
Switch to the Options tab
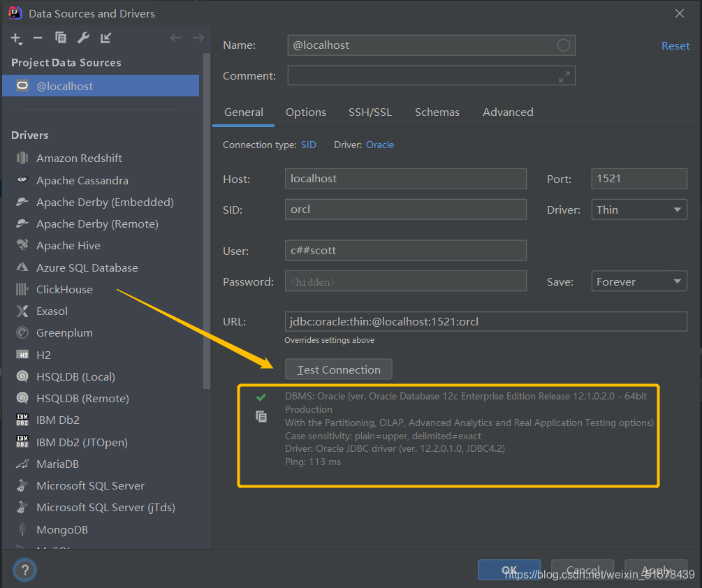[306, 112]
